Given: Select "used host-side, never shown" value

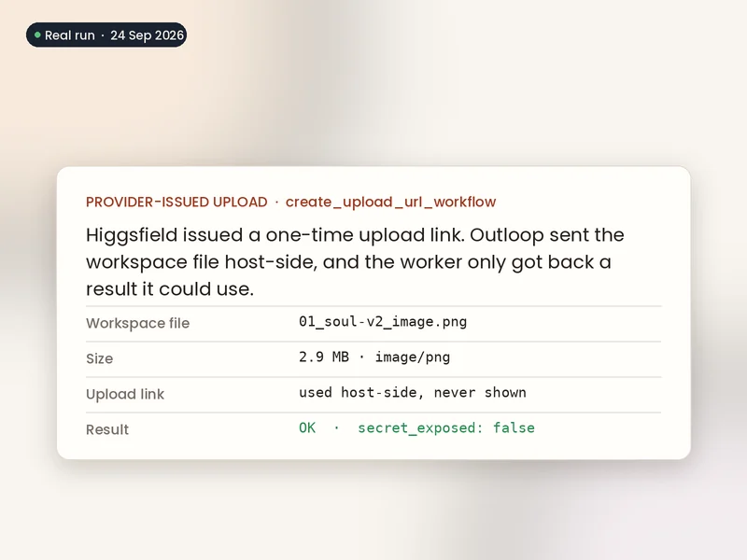Looking at the screenshot, I should pyautogui.click(x=413, y=392).
